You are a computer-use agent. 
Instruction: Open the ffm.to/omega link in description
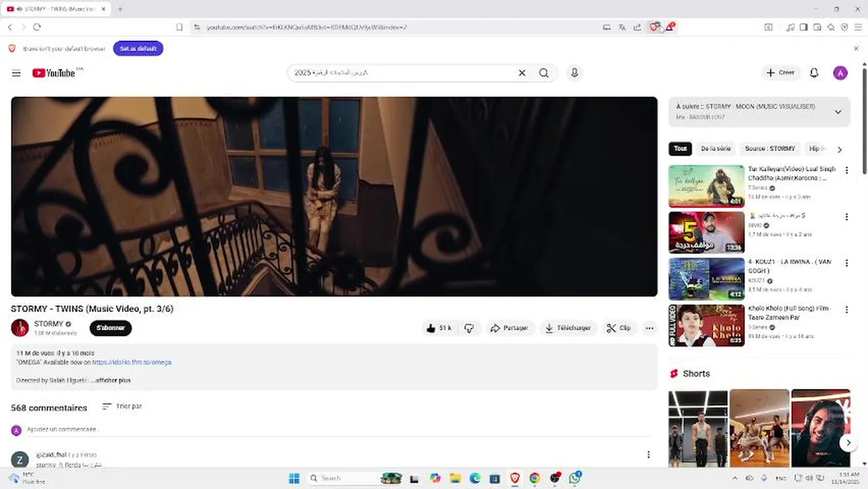132,363
